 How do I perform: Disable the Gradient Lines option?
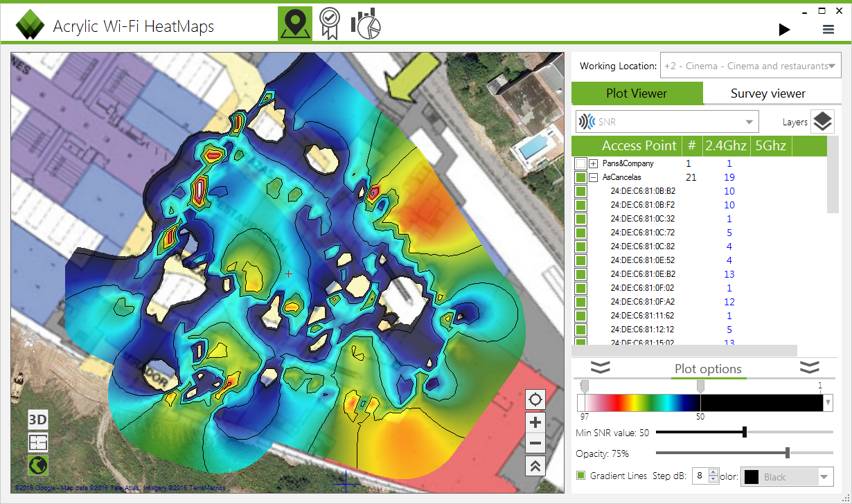[x=580, y=476]
